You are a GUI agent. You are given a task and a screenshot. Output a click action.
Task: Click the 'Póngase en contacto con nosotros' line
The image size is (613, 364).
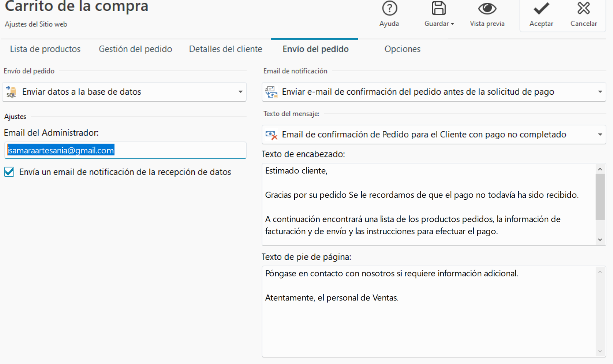391,274
